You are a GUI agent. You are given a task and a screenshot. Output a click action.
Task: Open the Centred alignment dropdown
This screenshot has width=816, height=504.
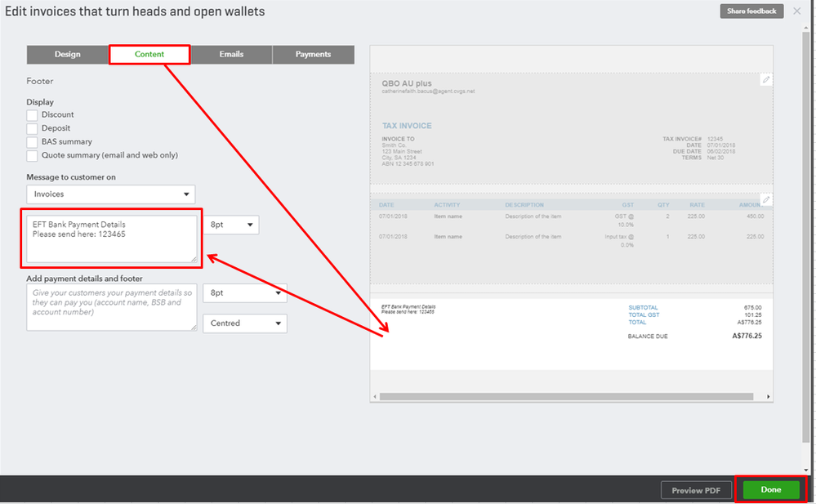tap(245, 323)
